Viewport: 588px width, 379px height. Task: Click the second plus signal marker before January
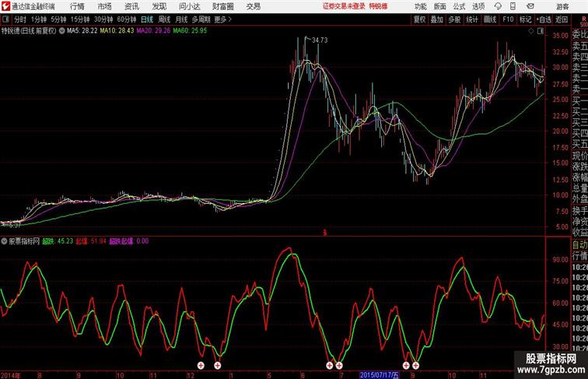click(218, 366)
